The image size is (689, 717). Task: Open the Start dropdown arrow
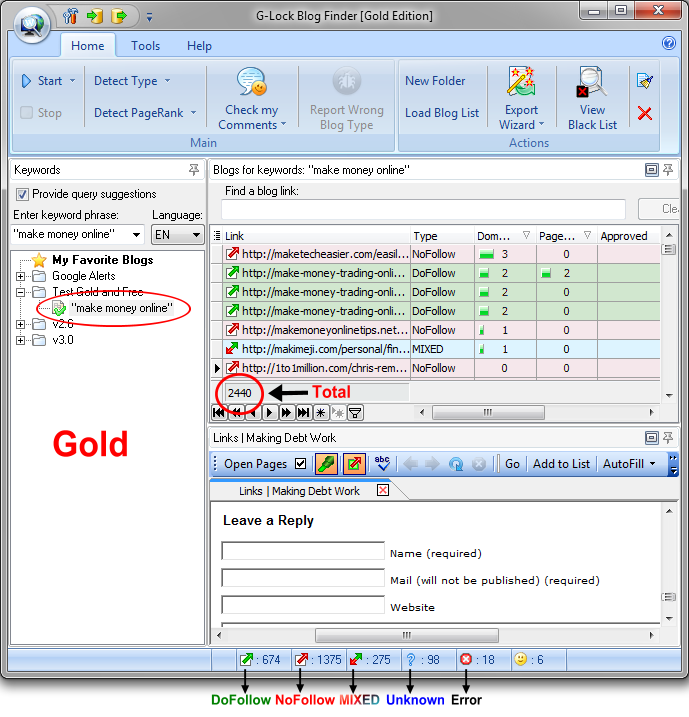[x=72, y=81]
